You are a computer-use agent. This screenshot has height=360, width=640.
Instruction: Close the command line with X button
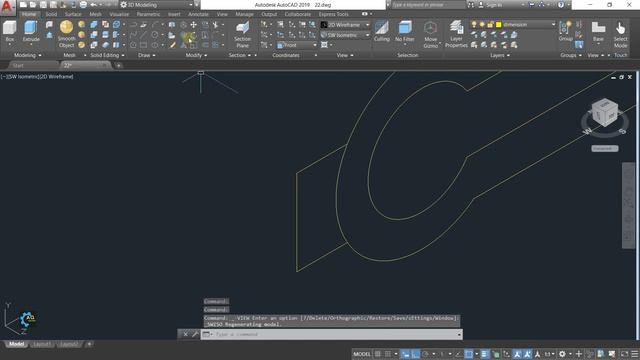click(x=185, y=334)
